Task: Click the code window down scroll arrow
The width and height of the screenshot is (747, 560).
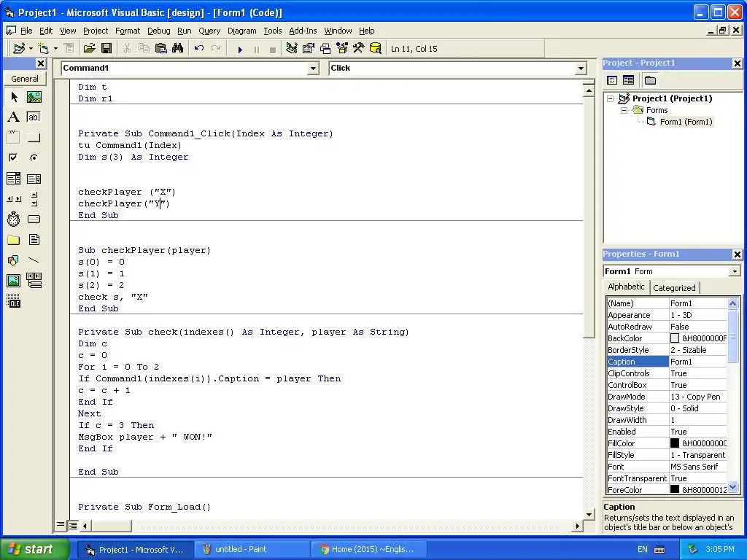Action: tap(589, 514)
